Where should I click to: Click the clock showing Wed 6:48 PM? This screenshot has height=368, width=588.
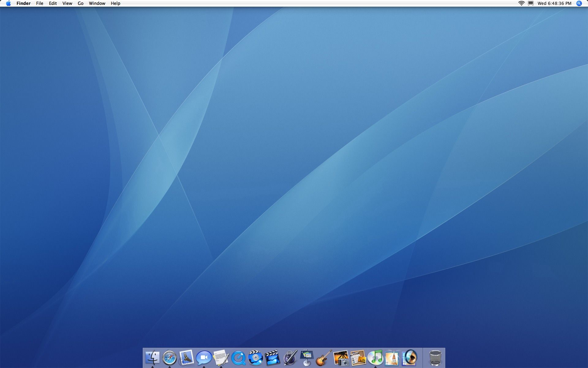tap(554, 3)
